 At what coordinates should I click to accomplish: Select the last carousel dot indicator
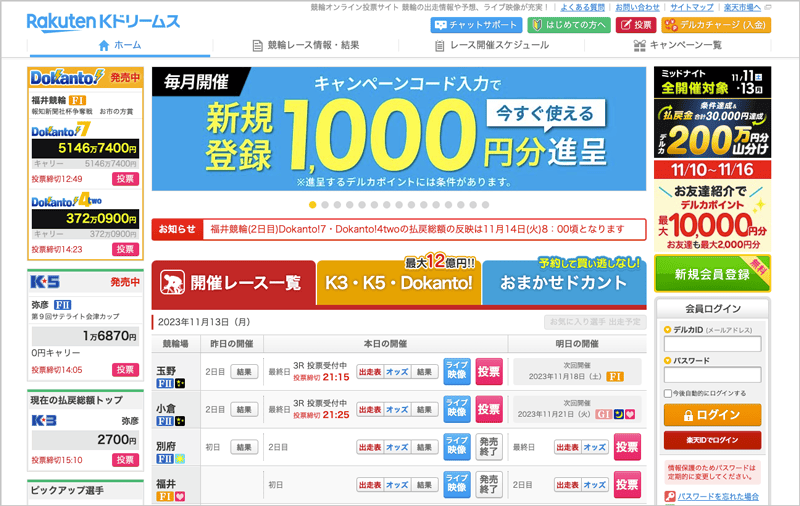(x=485, y=205)
